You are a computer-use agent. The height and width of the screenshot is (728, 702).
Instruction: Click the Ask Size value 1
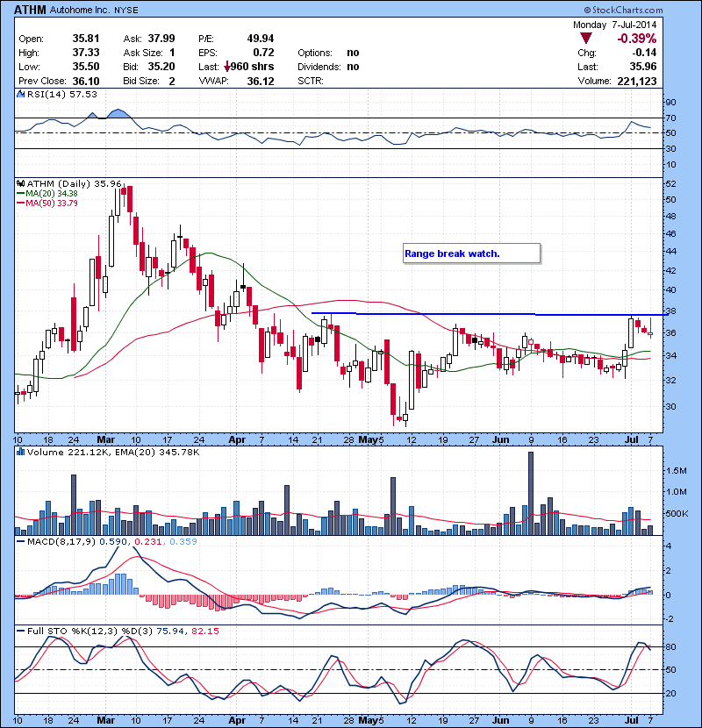pyautogui.click(x=172, y=53)
